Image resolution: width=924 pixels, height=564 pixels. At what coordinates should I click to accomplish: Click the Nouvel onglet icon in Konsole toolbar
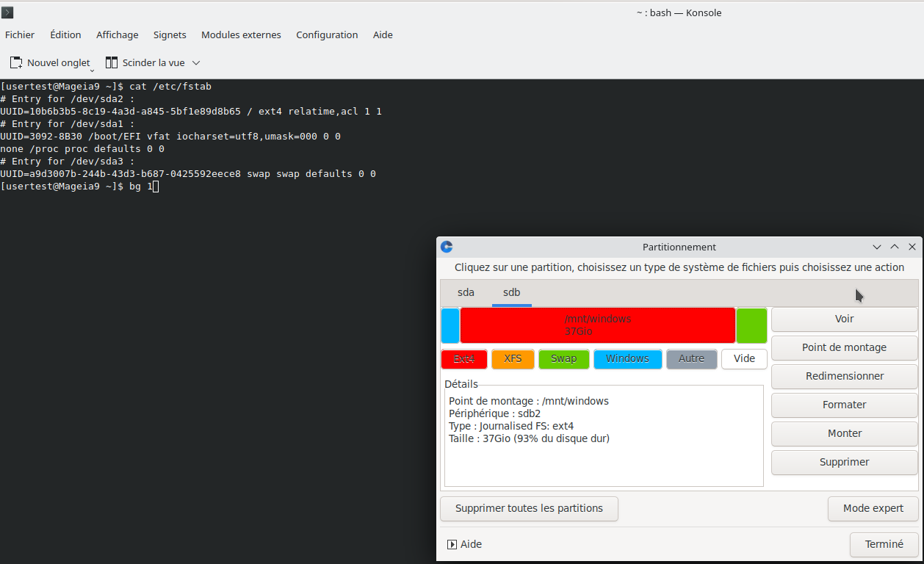(x=16, y=63)
